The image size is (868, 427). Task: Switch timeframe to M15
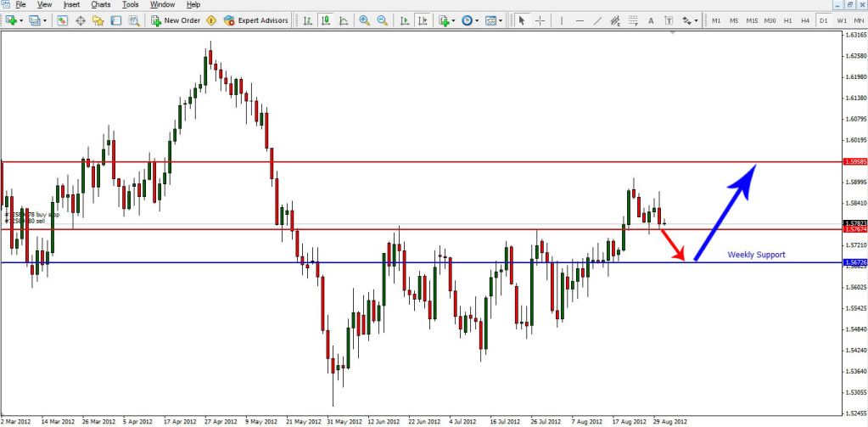pyautogui.click(x=752, y=20)
